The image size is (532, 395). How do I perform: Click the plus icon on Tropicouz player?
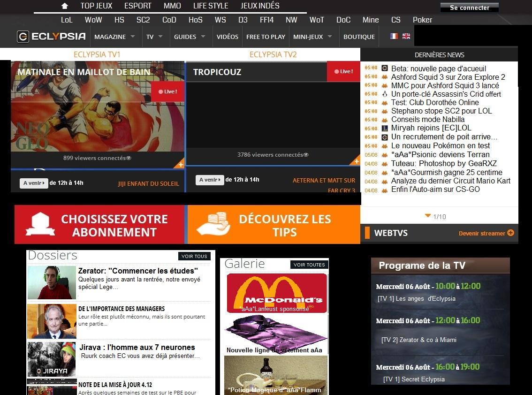pos(356,161)
